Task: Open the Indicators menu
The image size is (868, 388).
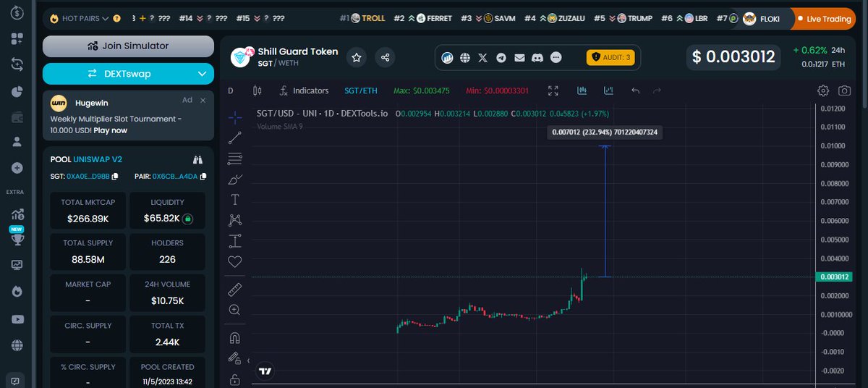Action: click(305, 90)
